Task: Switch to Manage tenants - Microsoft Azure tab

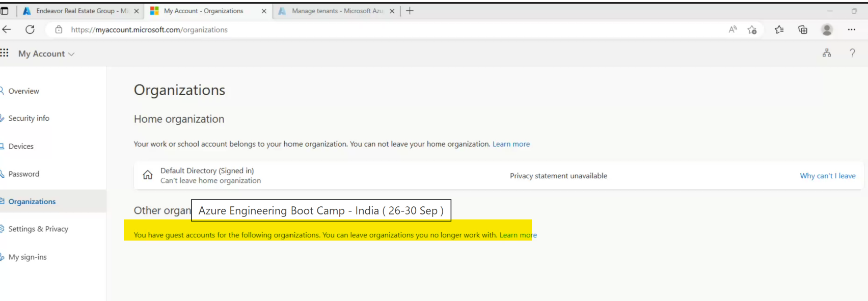Action: click(x=337, y=11)
